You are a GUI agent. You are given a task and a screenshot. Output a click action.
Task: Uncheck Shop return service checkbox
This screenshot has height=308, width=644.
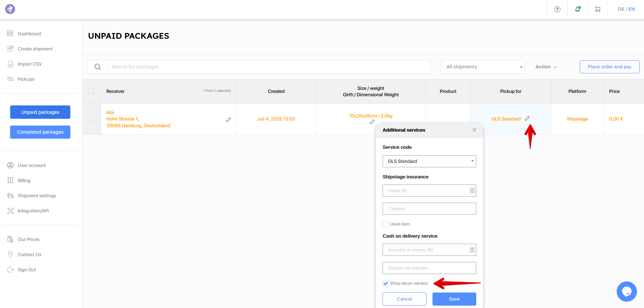point(386,283)
